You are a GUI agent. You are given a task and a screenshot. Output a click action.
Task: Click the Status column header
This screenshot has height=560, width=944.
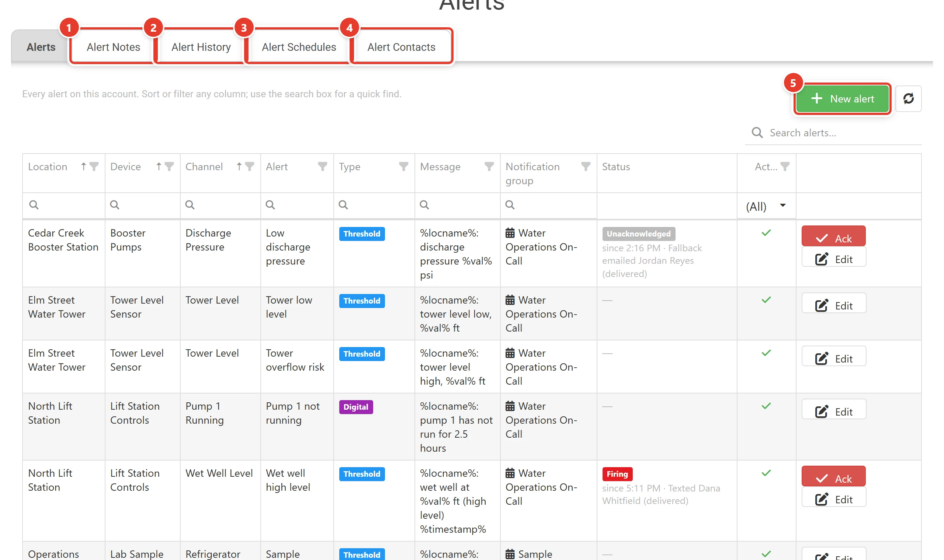[666, 173]
